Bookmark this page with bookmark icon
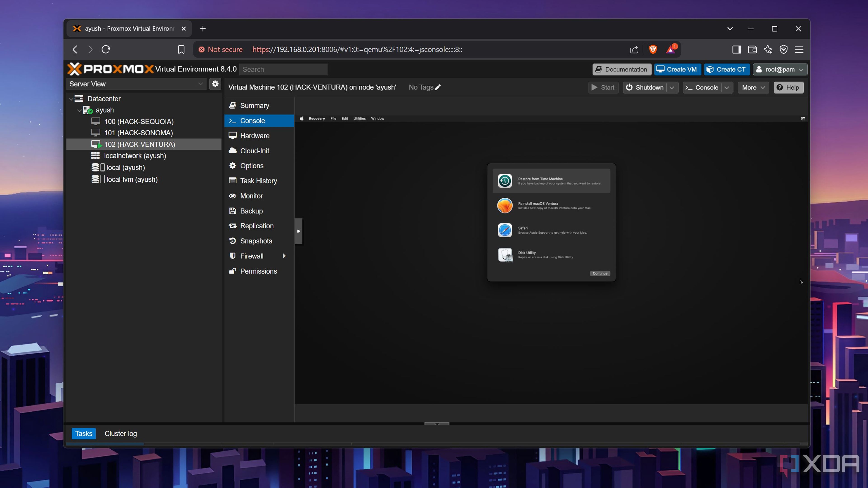Viewport: 868px width, 488px height. [181, 49]
